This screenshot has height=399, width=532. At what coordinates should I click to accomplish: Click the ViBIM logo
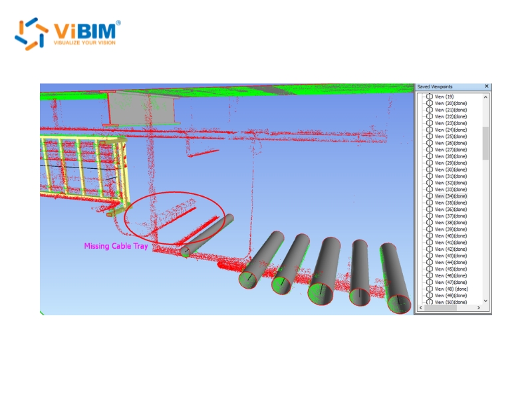pyautogui.click(x=68, y=34)
